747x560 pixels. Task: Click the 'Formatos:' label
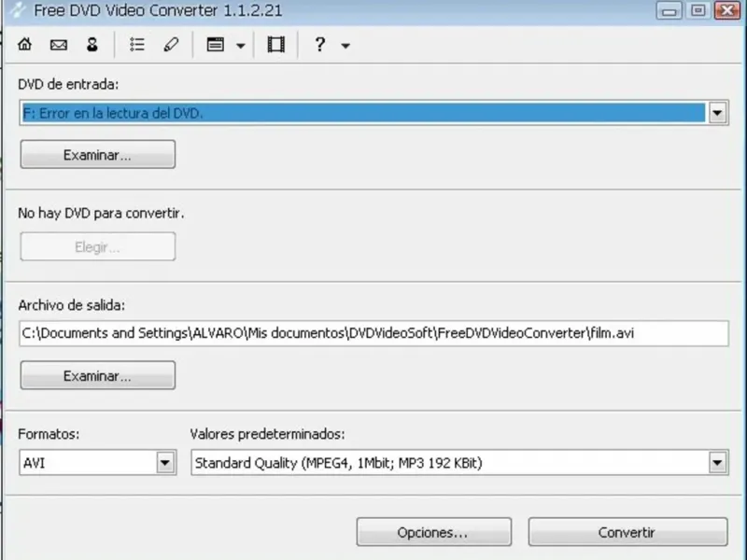click(x=49, y=434)
